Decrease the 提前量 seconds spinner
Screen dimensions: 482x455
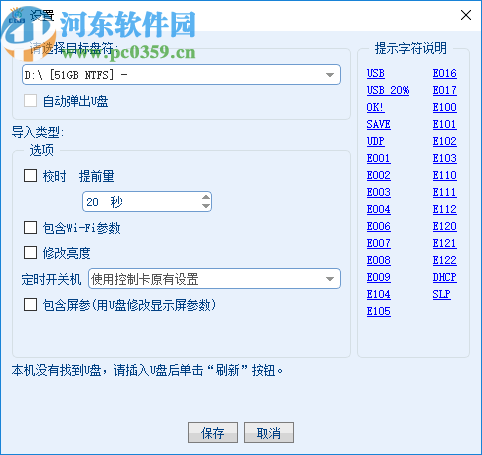pos(206,206)
